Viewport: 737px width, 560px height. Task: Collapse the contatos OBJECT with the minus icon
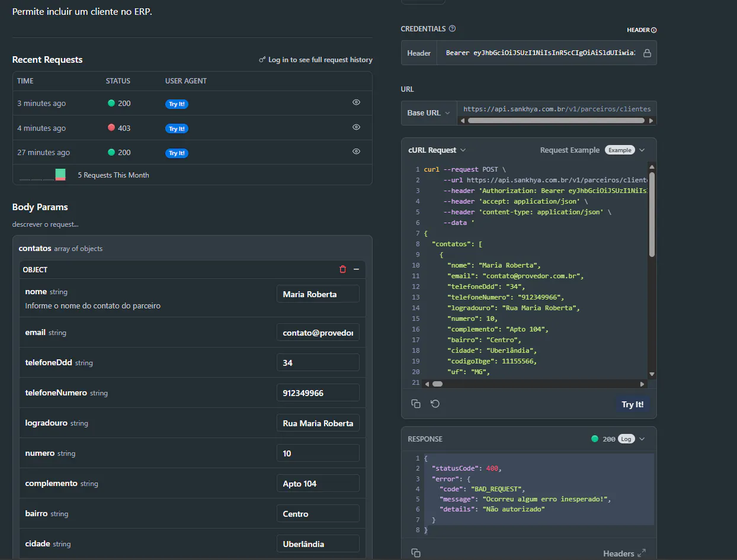(x=356, y=269)
